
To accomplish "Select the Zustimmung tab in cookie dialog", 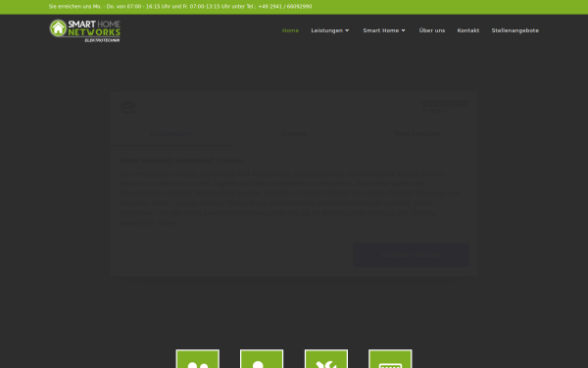I will [171, 133].
